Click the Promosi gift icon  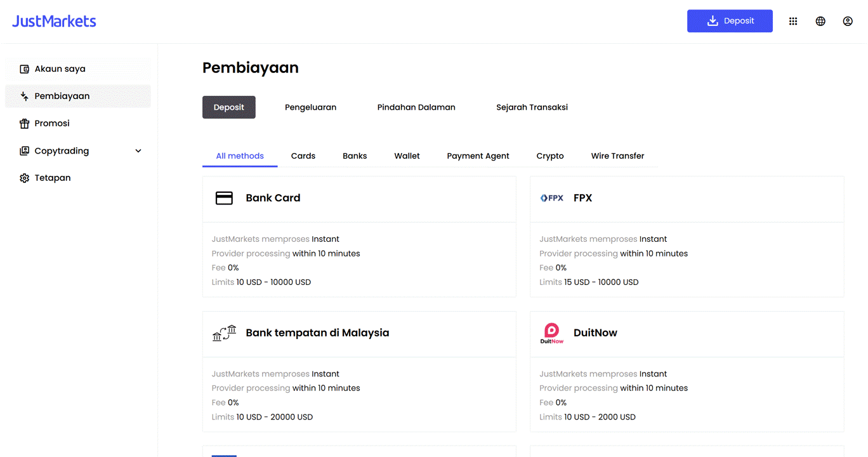[25, 124]
